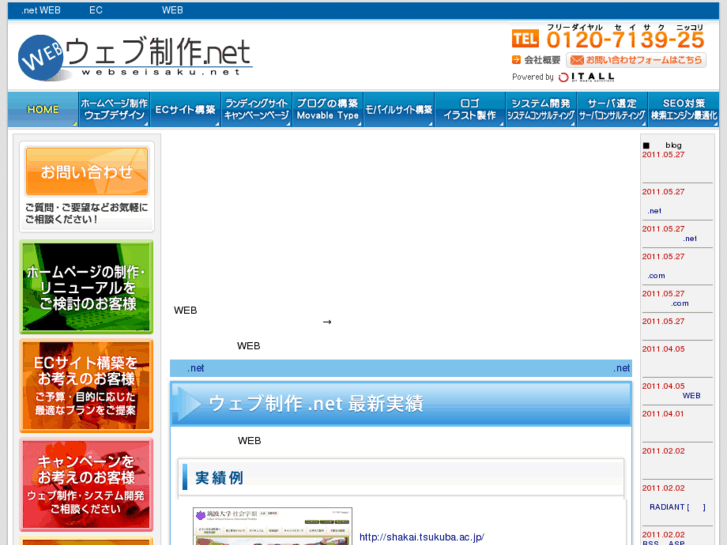Click the ITALL logo

pyautogui.click(x=587, y=77)
